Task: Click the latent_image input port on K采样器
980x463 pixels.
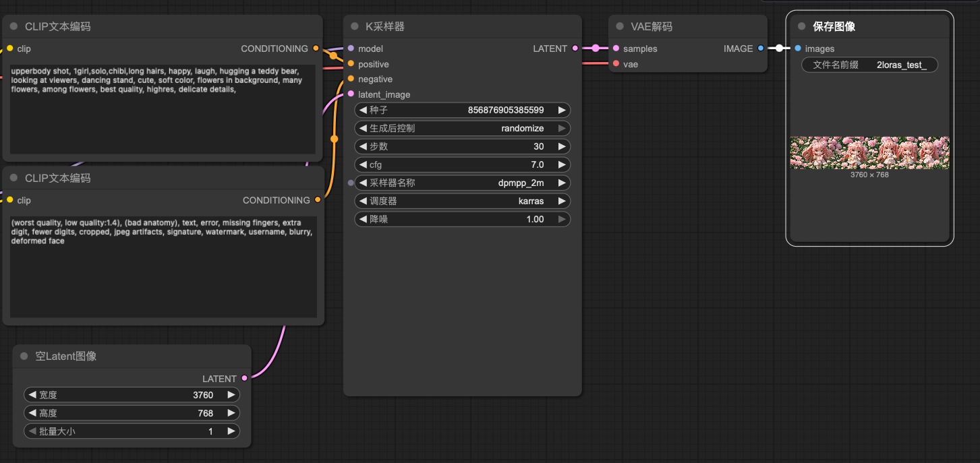Action: [x=351, y=94]
